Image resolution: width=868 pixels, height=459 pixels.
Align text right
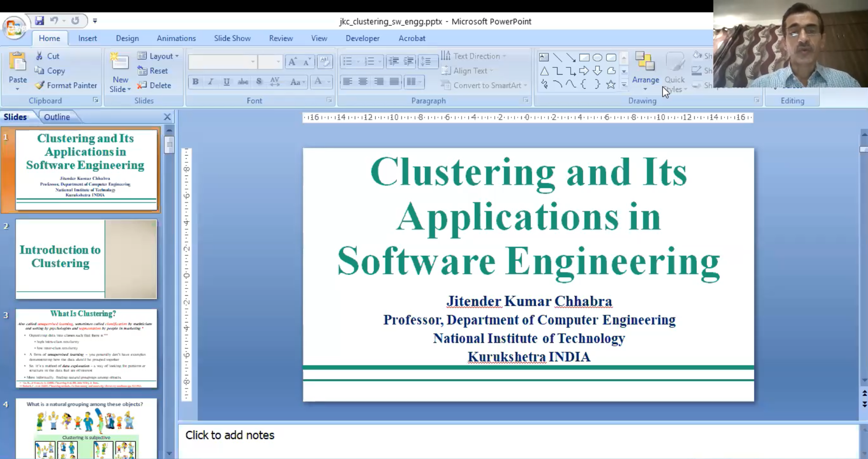pos(379,82)
